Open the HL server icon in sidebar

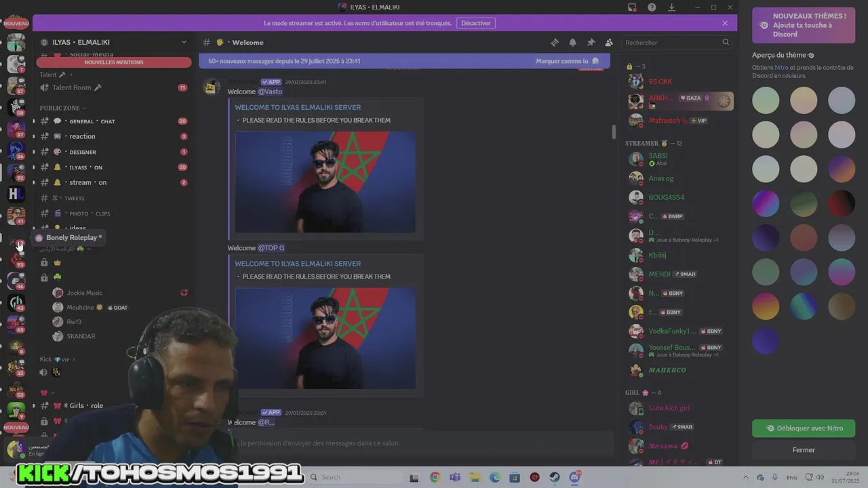(16, 194)
